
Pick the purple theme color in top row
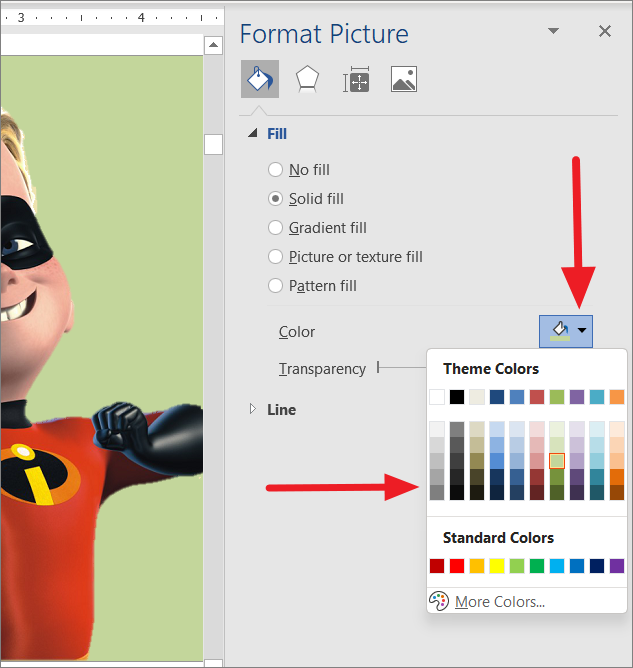pos(577,397)
